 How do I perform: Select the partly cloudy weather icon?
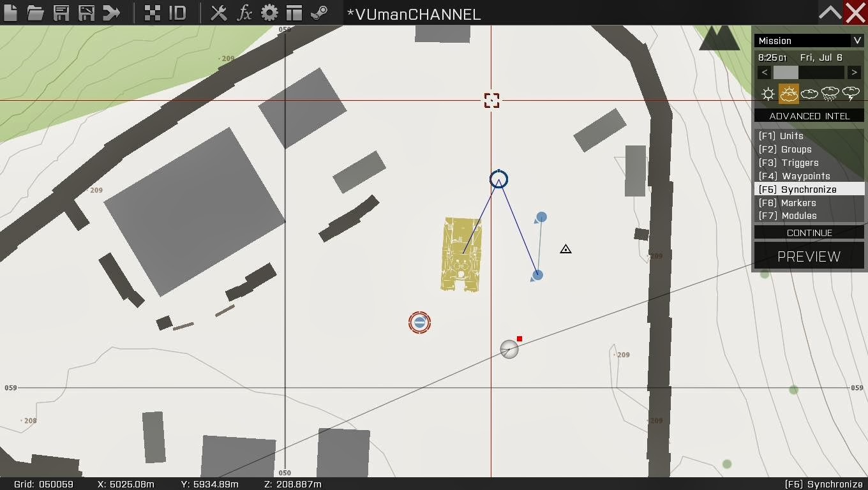[x=789, y=94]
